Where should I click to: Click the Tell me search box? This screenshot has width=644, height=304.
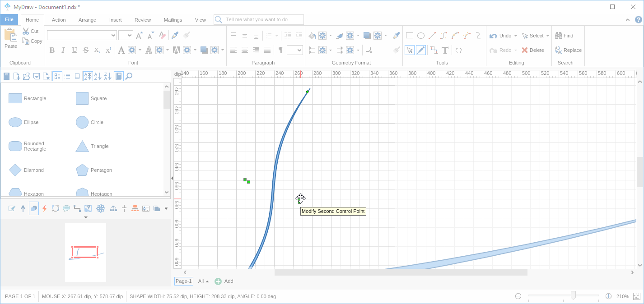pyautogui.click(x=259, y=19)
